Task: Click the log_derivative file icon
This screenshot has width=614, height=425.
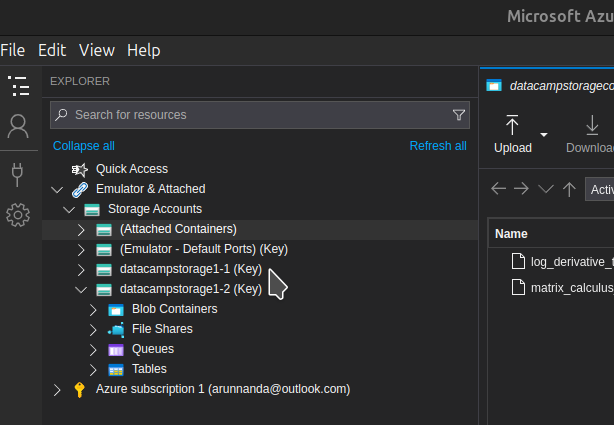Action: point(518,261)
